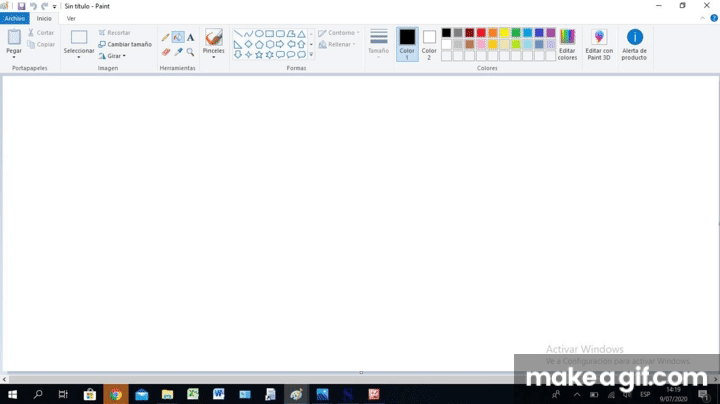The image size is (720, 404).
Task: Open Editar con Paint 3D
Action: coord(599,44)
